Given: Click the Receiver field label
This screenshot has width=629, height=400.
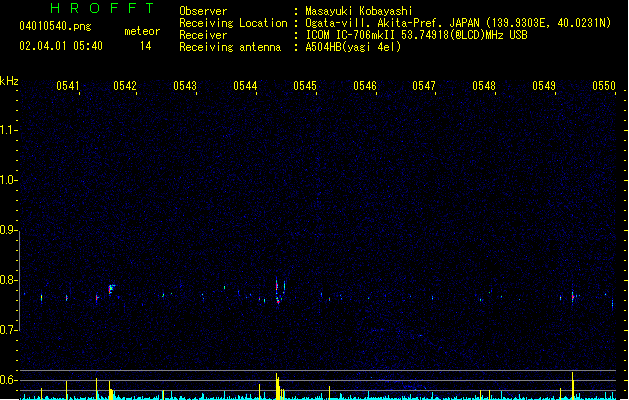Looking at the screenshot, I should (x=203, y=35).
